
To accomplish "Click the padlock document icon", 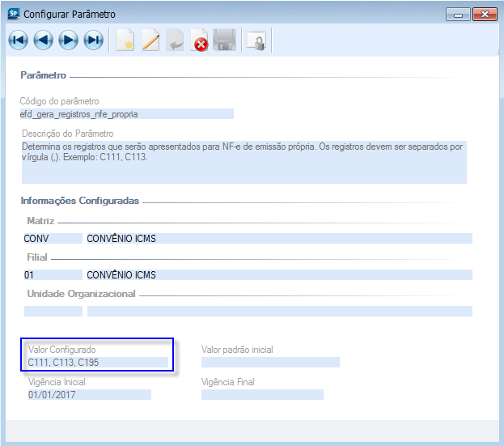I will 256,40.
